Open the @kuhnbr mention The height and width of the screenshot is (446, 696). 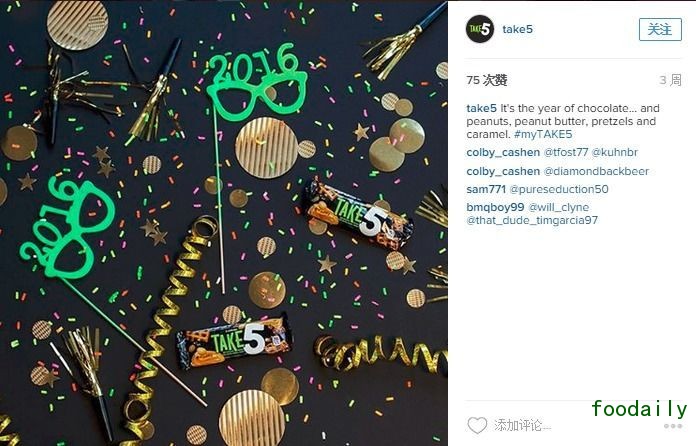click(x=615, y=152)
